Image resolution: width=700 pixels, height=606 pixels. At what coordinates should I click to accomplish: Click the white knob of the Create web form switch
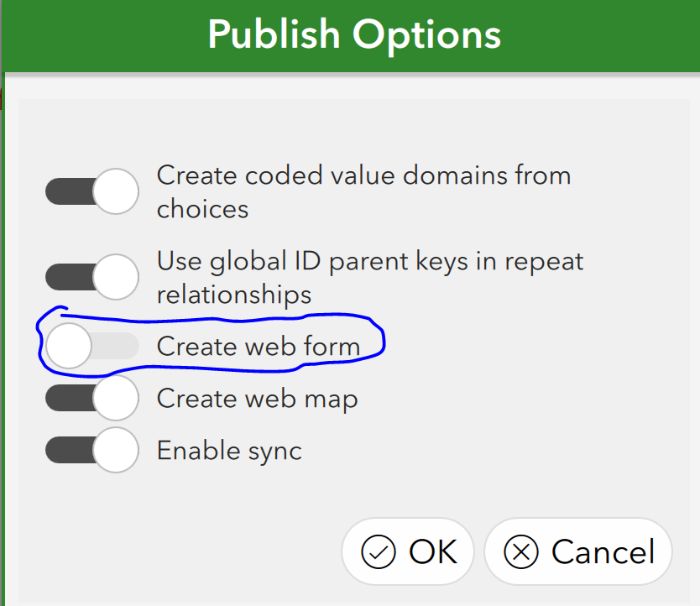click(68, 346)
